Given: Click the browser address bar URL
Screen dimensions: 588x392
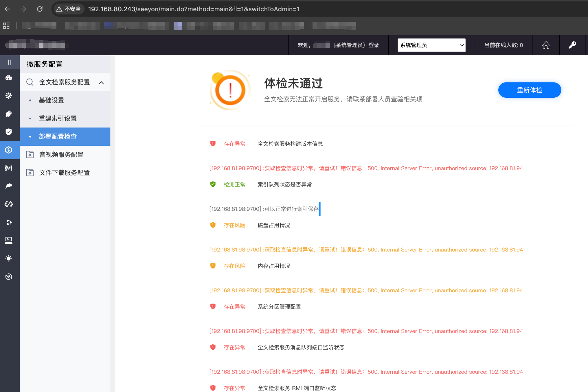Looking at the screenshot, I should (194, 9).
